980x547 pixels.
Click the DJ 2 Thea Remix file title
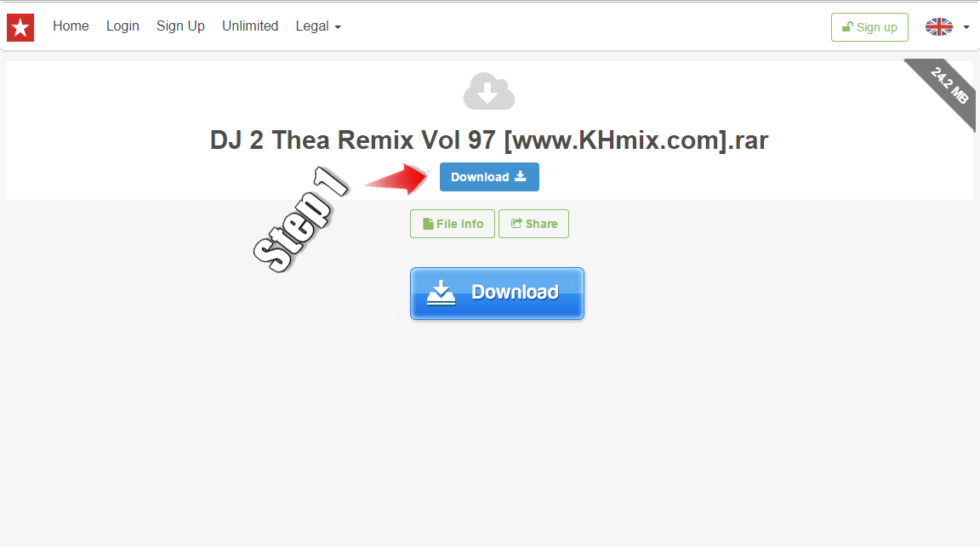(x=489, y=140)
